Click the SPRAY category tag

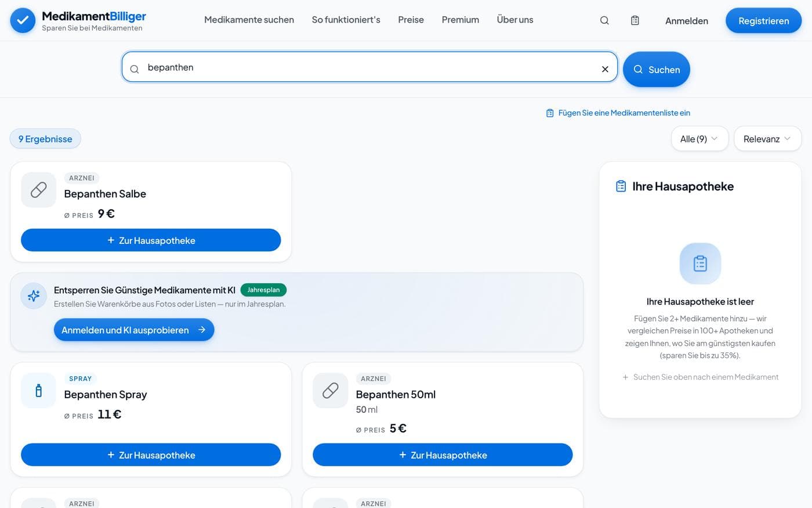(81, 379)
